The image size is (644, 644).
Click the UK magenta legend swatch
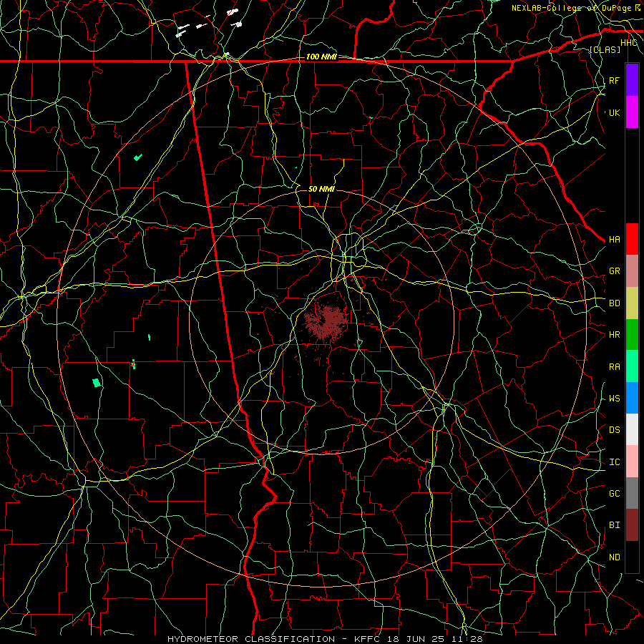pos(632,112)
